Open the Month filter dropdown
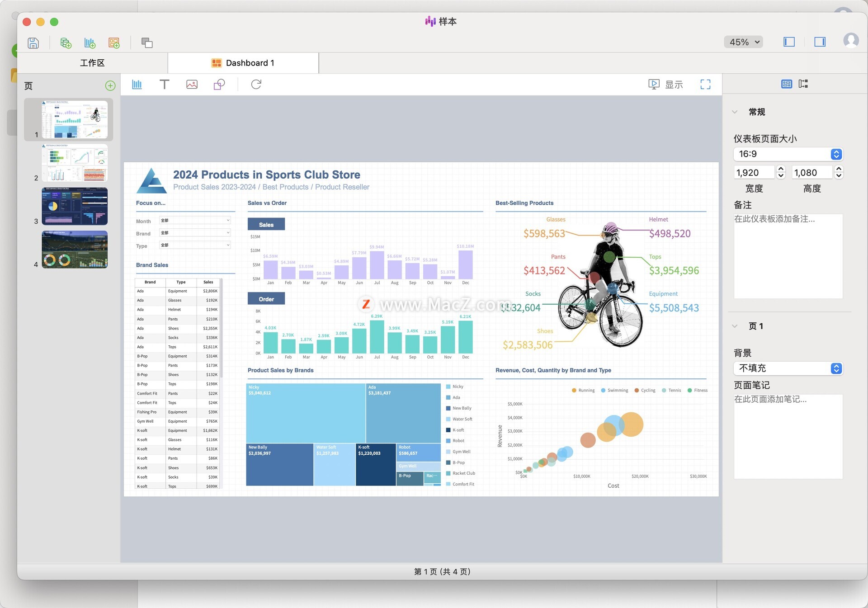This screenshot has width=868, height=608. click(x=195, y=221)
